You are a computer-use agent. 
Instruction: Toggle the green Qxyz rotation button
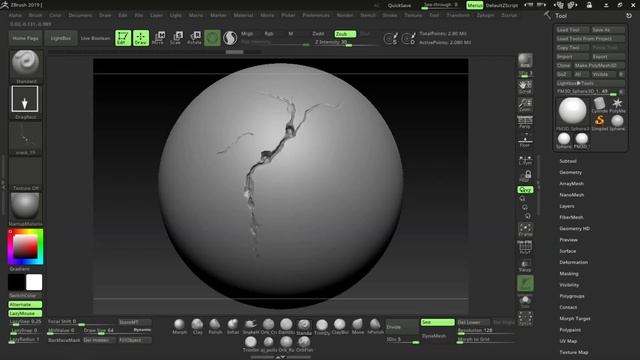click(525, 190)
